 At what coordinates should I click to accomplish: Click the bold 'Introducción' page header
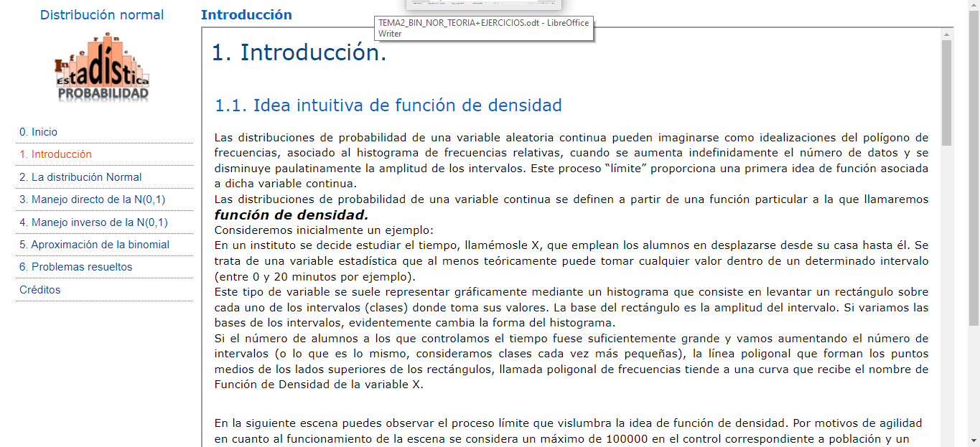coord(246,15)
